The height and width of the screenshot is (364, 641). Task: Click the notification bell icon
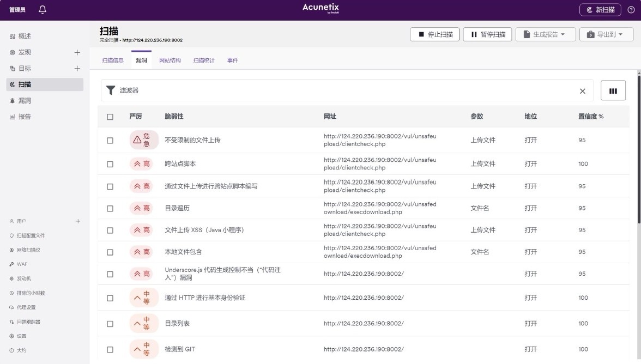(x=43, y=10)
